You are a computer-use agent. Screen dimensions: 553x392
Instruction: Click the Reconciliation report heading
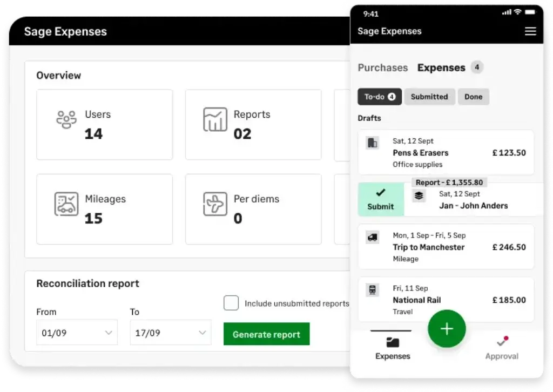click(x=88, y=283)
